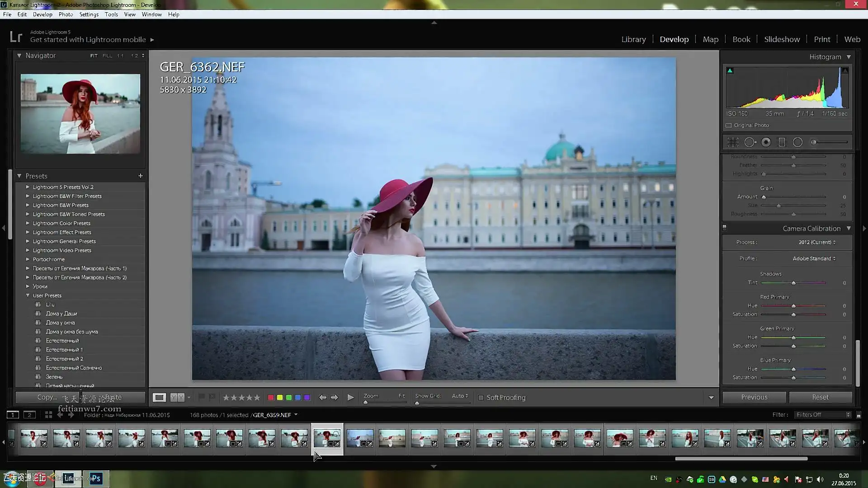Add new preset with plus icon
The width and height of the screenshot is (868, 488).
[x=141, y=176]
